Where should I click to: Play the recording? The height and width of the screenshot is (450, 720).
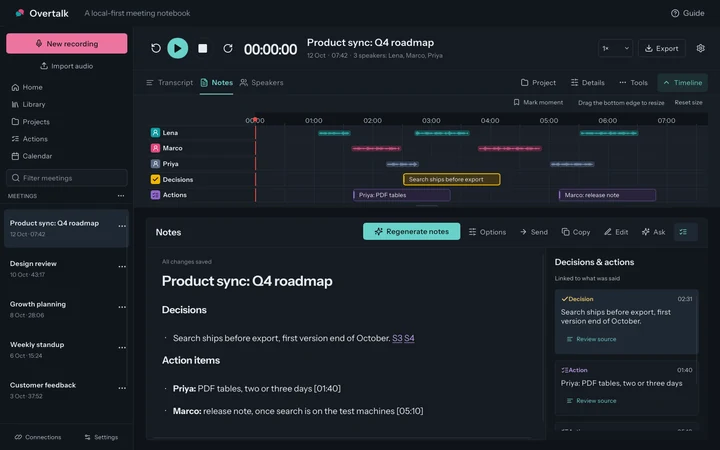(x=178, y=48)
